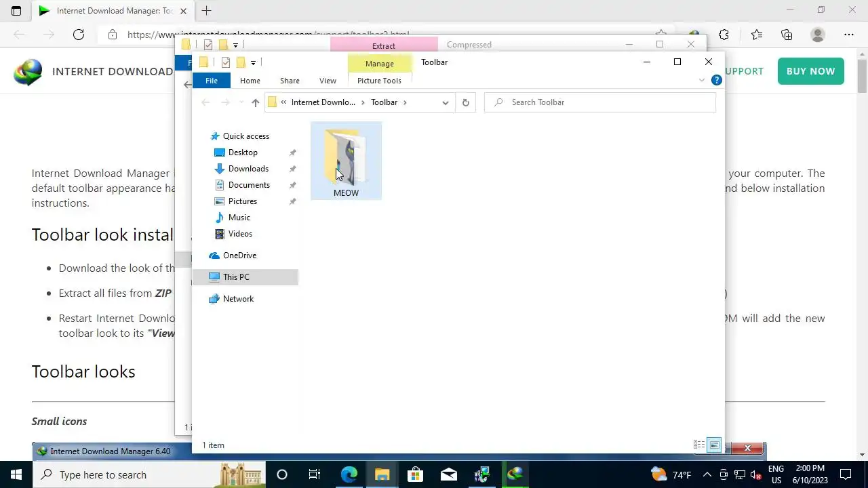Screen dimensions: 868x488
Task: Open Windows Start menu
Action: point(16,474)
